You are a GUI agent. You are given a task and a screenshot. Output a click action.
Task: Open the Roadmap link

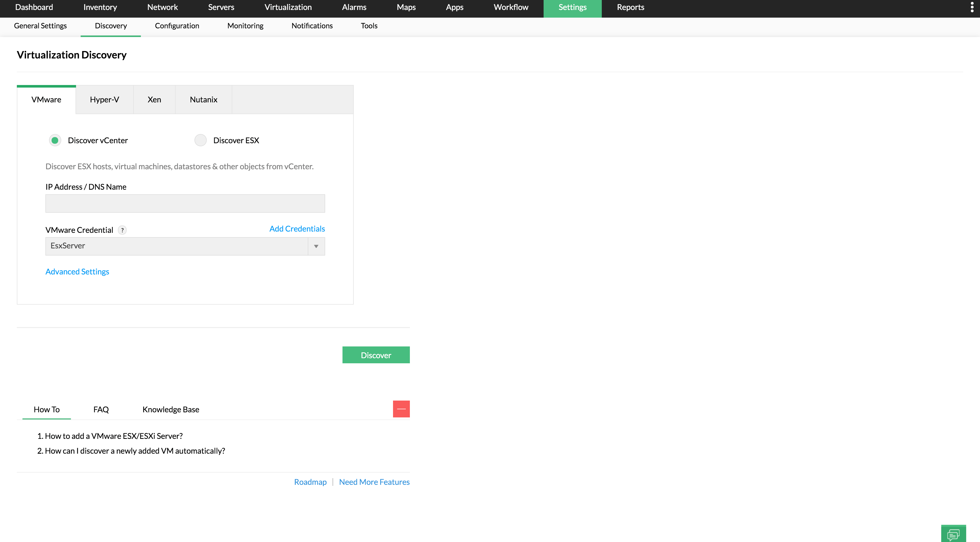click(x=310, y=482)
